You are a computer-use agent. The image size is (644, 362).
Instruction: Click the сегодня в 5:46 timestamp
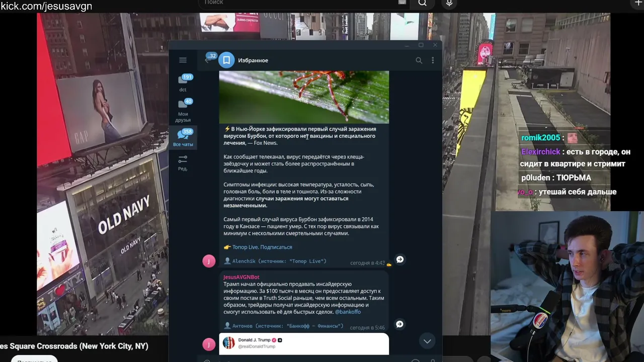point(367,328)
